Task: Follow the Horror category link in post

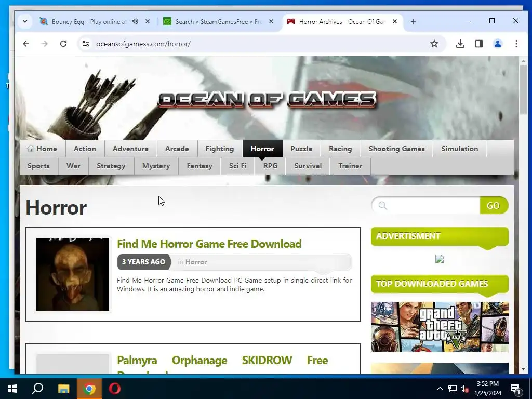Action: [x=196, y=262]
